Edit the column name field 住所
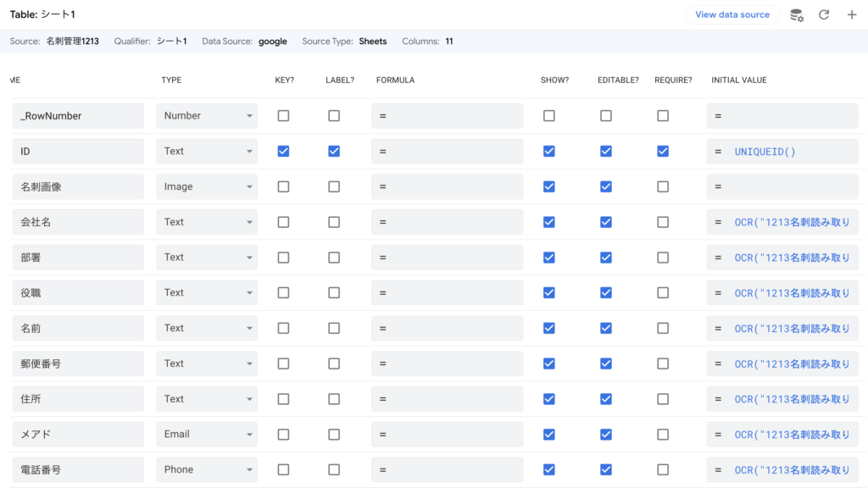868x488 pixels. tap(78, 399)
